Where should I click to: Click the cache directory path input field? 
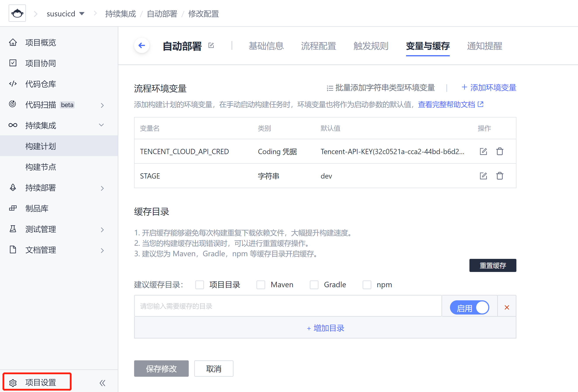tap(288, 306)
